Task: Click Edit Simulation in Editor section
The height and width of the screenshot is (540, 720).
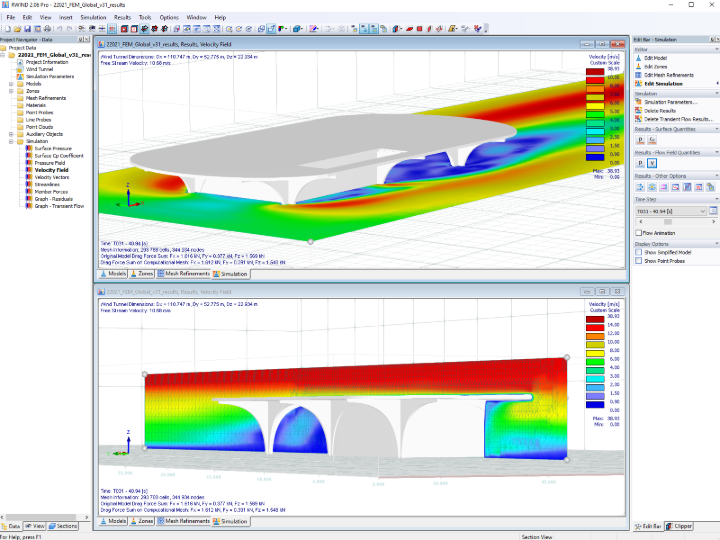Action: (663, 84)
